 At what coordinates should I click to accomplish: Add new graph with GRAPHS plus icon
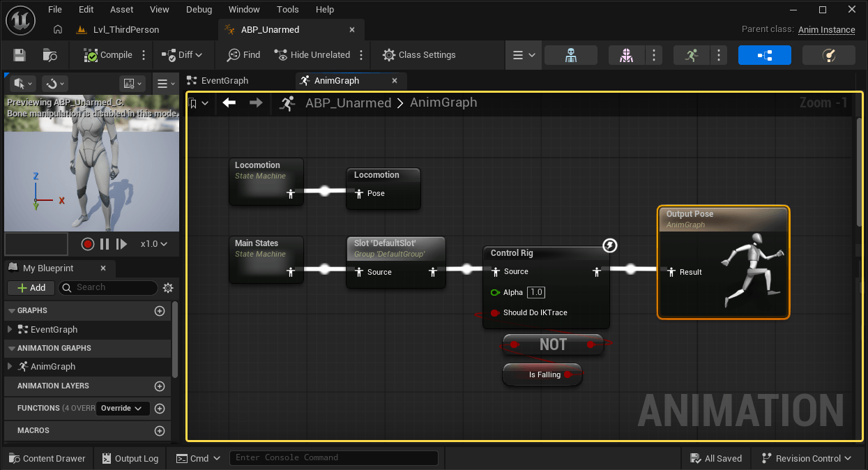point(160,311)
